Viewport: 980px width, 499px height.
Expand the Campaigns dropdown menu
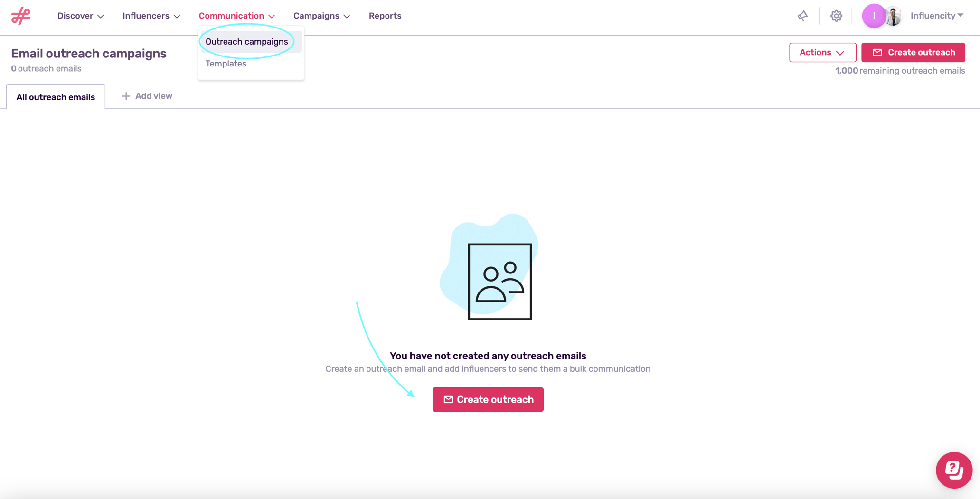pyautogui.click(x=321, y=16)
